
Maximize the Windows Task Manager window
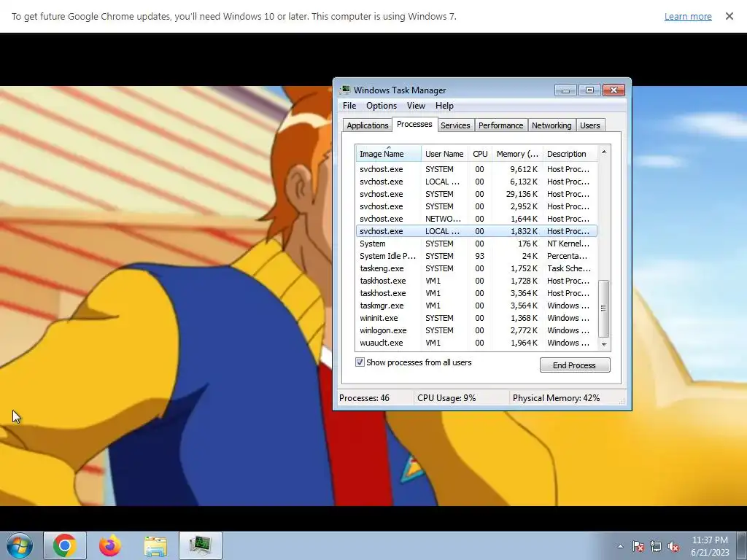tap(589, 90)
